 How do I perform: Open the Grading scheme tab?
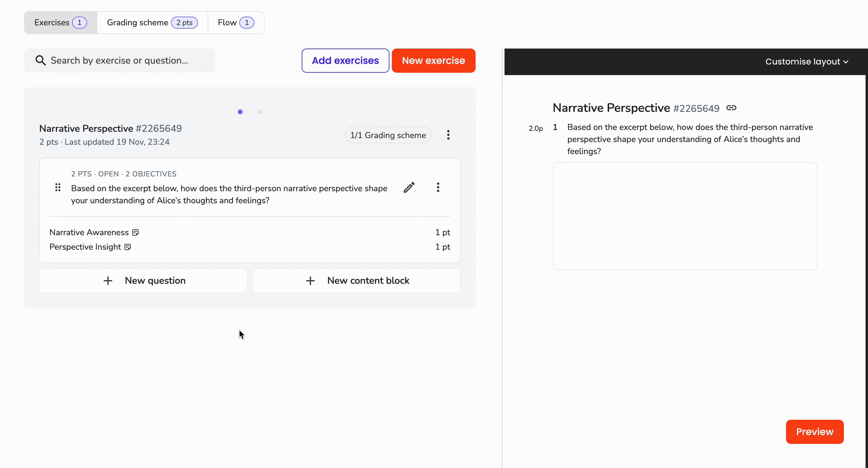(x=152, y=23)
